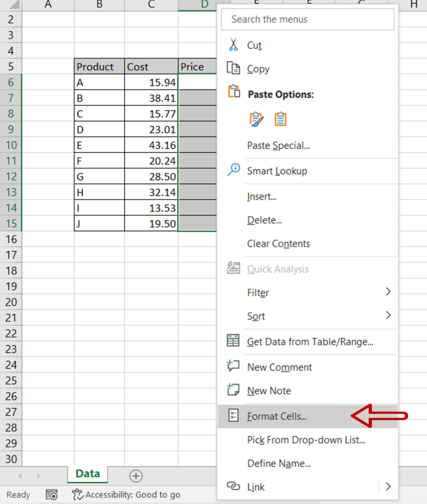Choose Cut from context menu

tap(307, 45)
